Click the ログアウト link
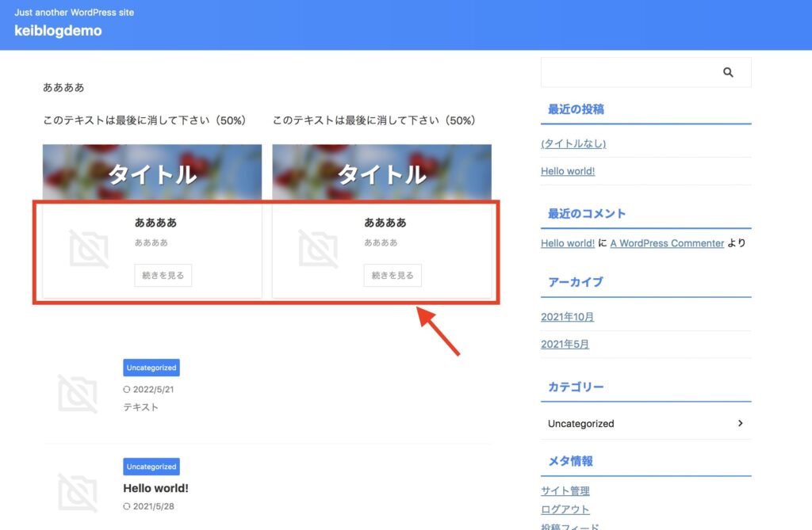This screenshot has width=812, height=530. point(565,509)
